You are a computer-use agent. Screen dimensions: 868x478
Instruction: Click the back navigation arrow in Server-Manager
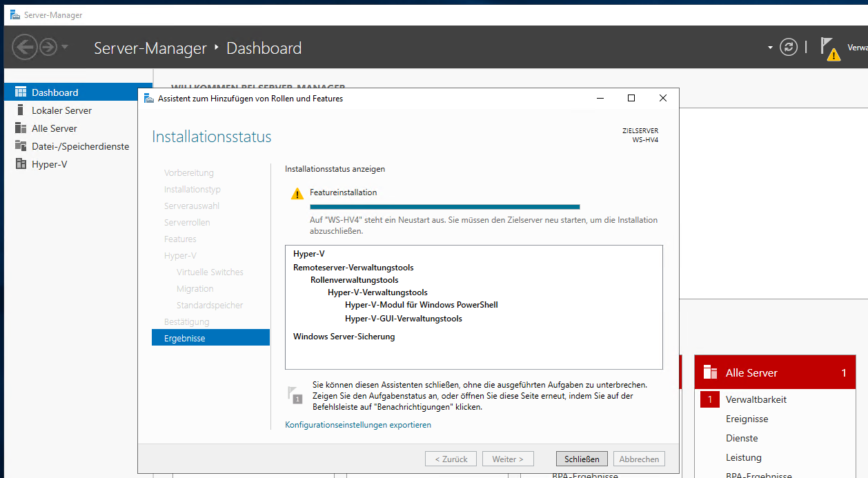pos(25,47)
